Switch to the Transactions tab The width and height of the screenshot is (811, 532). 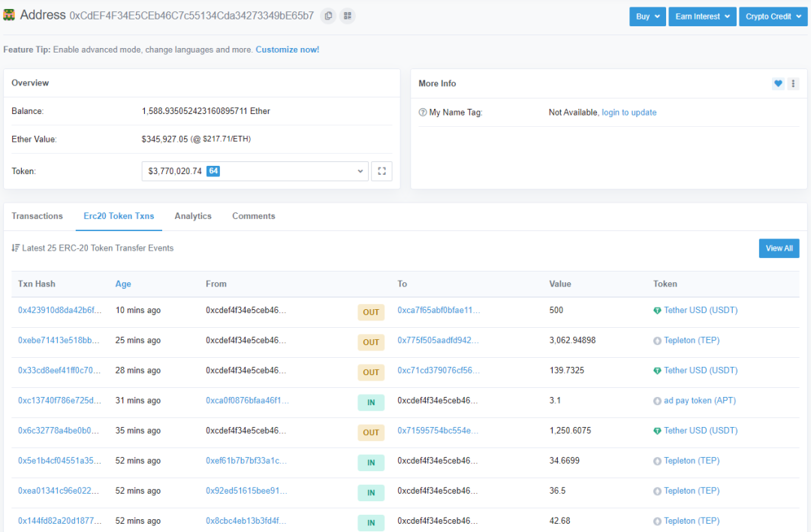38,216
